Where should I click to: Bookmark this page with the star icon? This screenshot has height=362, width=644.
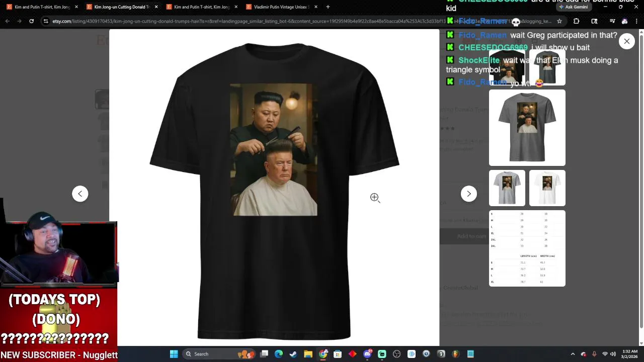pos(559,21)
